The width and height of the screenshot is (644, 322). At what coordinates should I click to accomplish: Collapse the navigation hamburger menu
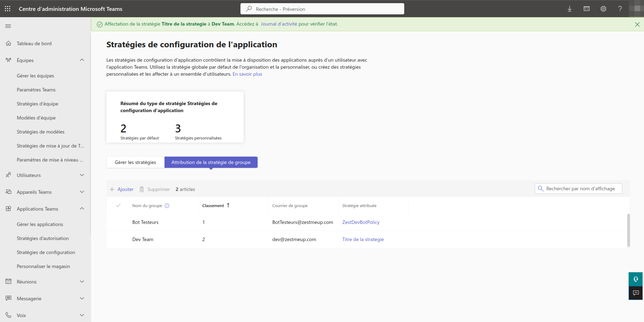click(8, 26)
